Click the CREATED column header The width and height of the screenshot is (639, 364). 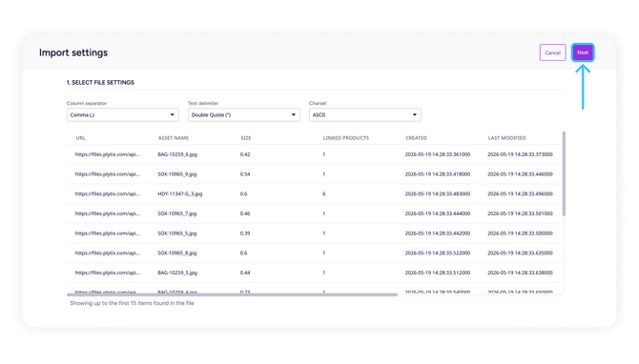coord(416,138)
